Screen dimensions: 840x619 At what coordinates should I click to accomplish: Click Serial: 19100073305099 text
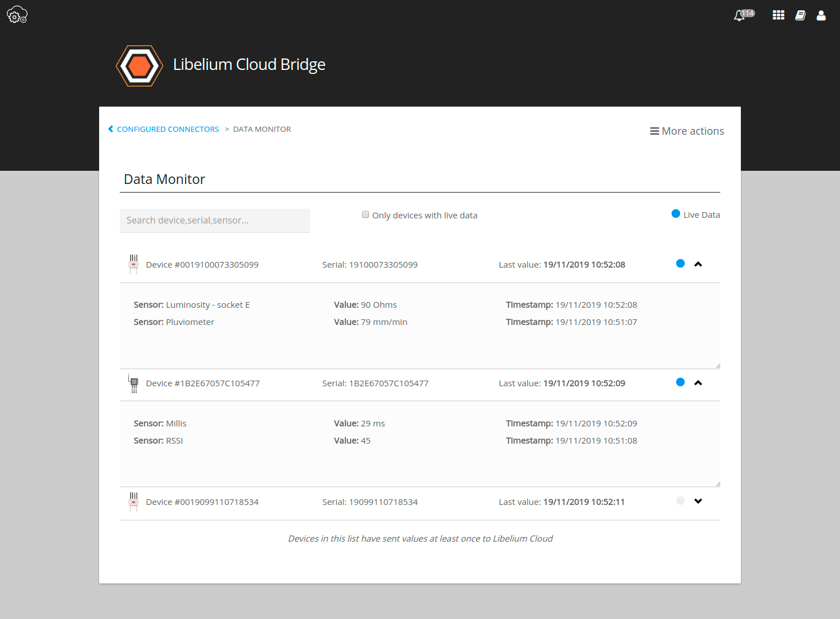click(x=370, y=265)
